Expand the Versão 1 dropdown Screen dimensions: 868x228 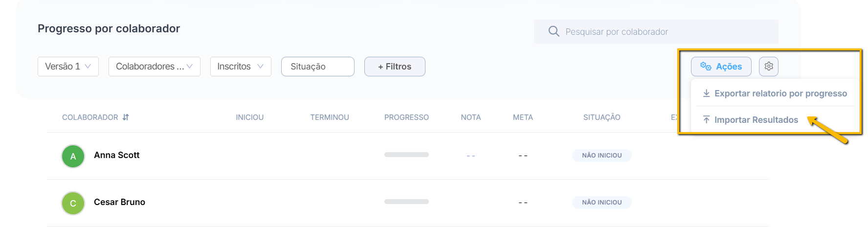pos(68,67)
